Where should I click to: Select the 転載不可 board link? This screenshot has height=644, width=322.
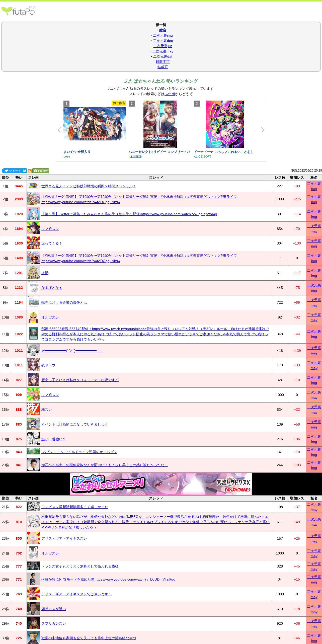(x=163, y=62)
